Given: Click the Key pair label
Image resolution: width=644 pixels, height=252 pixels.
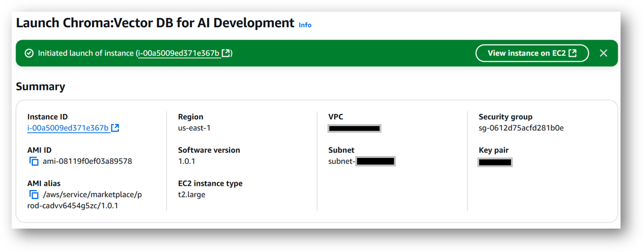Looking at the screenshot, I should (x=494, y=150).
